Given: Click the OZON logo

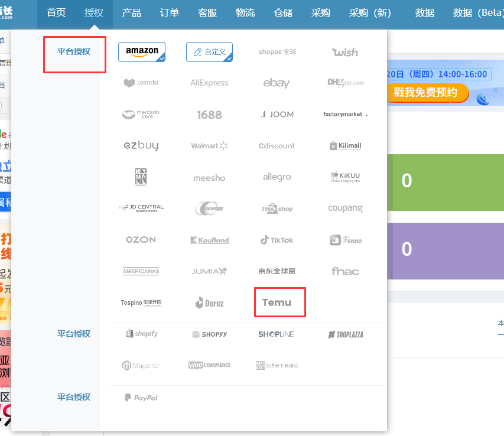Looking at the screenshot, I should [141, 240].
